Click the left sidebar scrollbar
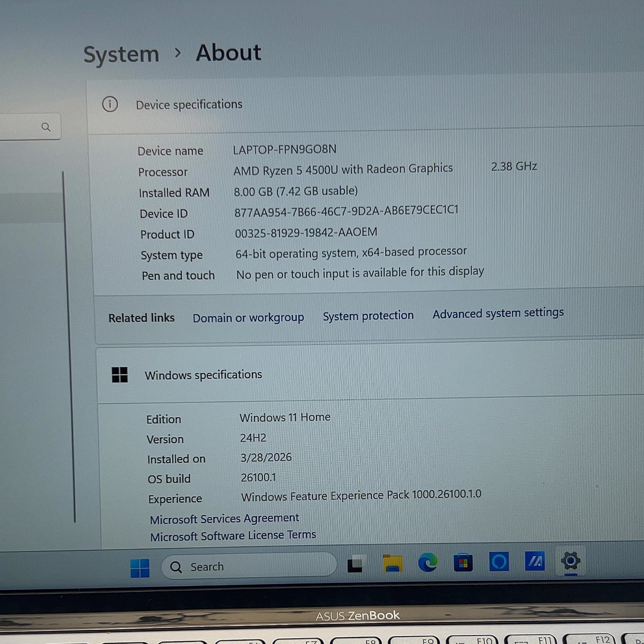 [x=69, y=347]
